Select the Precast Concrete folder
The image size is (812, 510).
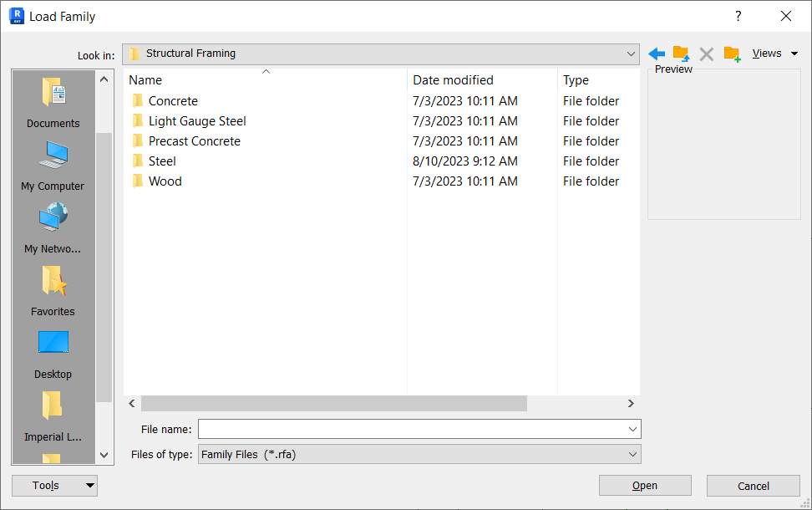tap(194, 141)
